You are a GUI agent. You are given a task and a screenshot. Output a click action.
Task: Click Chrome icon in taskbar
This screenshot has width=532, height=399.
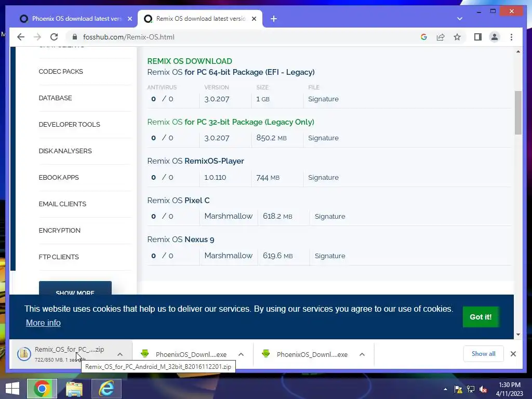(42, 389)
